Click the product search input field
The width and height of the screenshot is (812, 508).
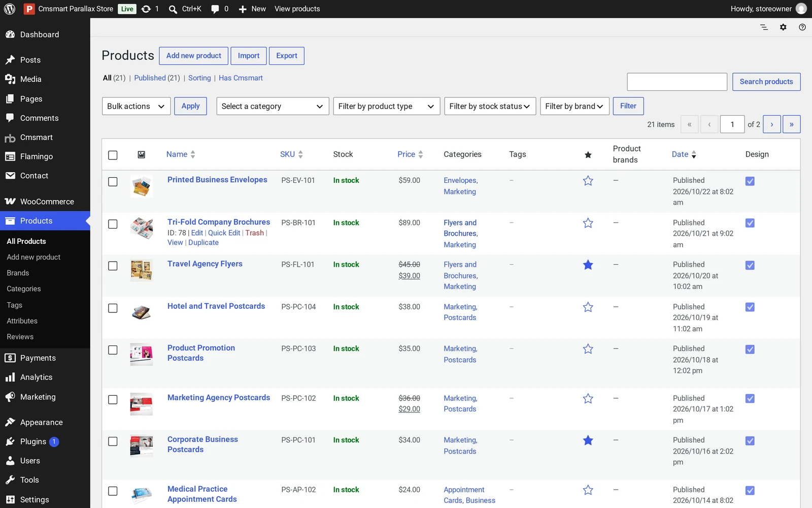(677, 82)
